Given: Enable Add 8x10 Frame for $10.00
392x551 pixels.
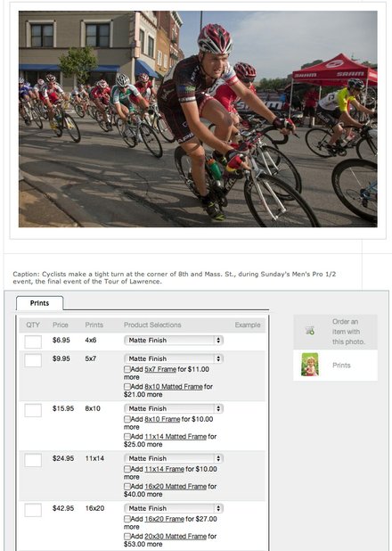Looking at the screenshot, I should pos(127,419).
